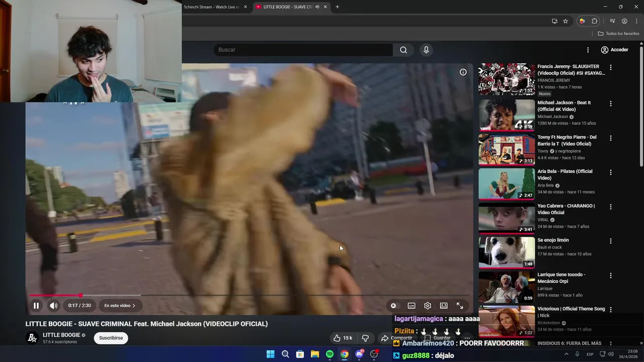Select the LITTLE BOOGIE YouTube tab
Viewport: 644px width, 362px height.
coord(287,7)
